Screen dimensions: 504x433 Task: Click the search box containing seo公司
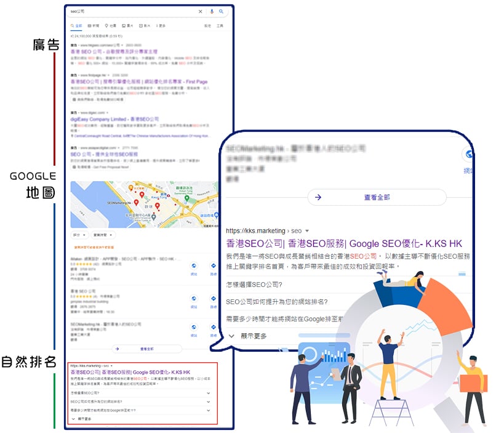click(x=148, y=12)
